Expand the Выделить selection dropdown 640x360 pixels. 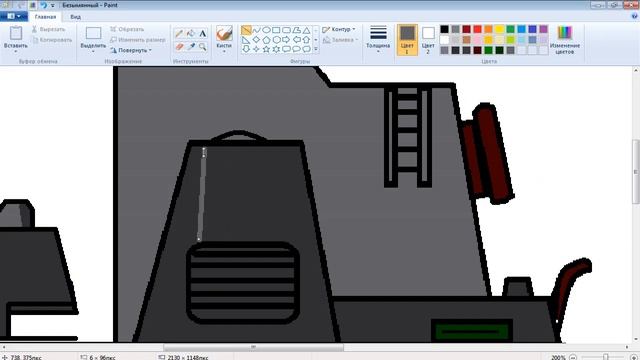pos(93,51)
